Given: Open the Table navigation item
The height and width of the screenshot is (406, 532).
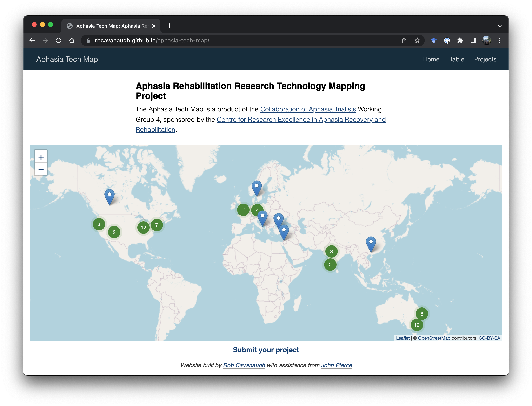Looking at the screenshot, I should 457,59.
